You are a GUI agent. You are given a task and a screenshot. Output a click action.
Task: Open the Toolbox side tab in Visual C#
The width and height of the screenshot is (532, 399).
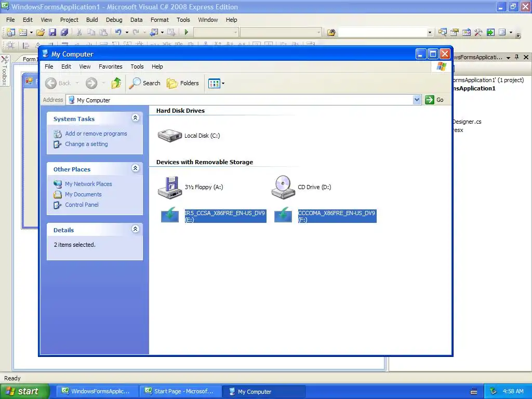[x=4, y=70]
